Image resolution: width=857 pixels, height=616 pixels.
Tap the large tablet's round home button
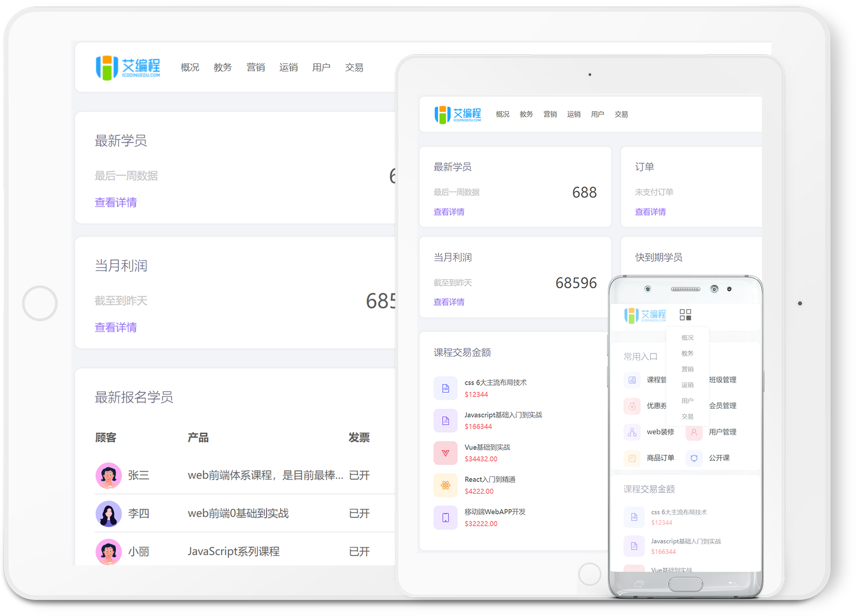(x=40, y=303)
